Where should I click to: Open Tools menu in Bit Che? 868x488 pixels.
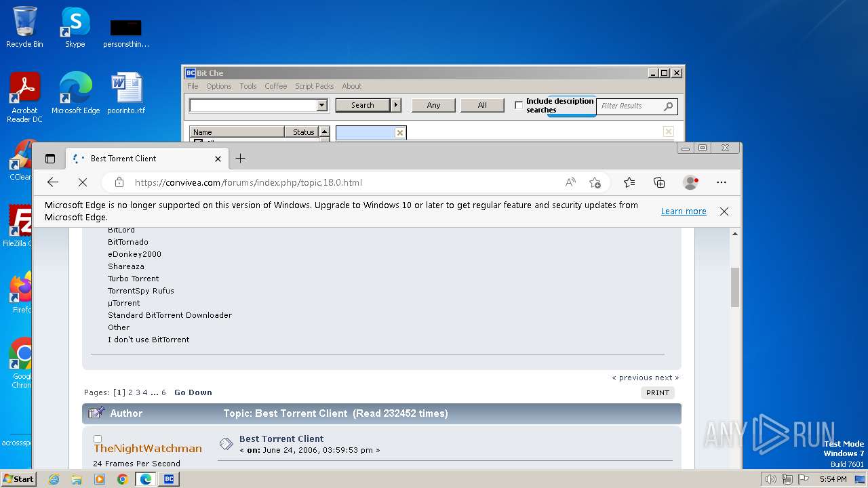[x=248, y=86]
